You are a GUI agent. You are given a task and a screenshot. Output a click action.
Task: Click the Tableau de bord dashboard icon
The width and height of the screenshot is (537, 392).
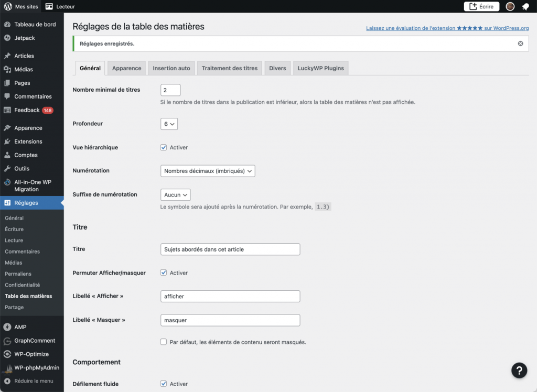(x=7, y=24)
